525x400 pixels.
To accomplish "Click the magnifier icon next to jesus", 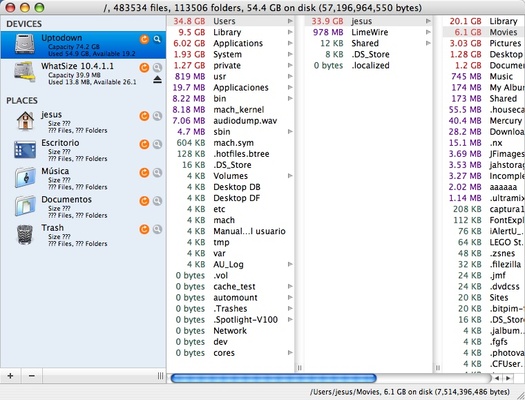I will [x=157, y=116].
